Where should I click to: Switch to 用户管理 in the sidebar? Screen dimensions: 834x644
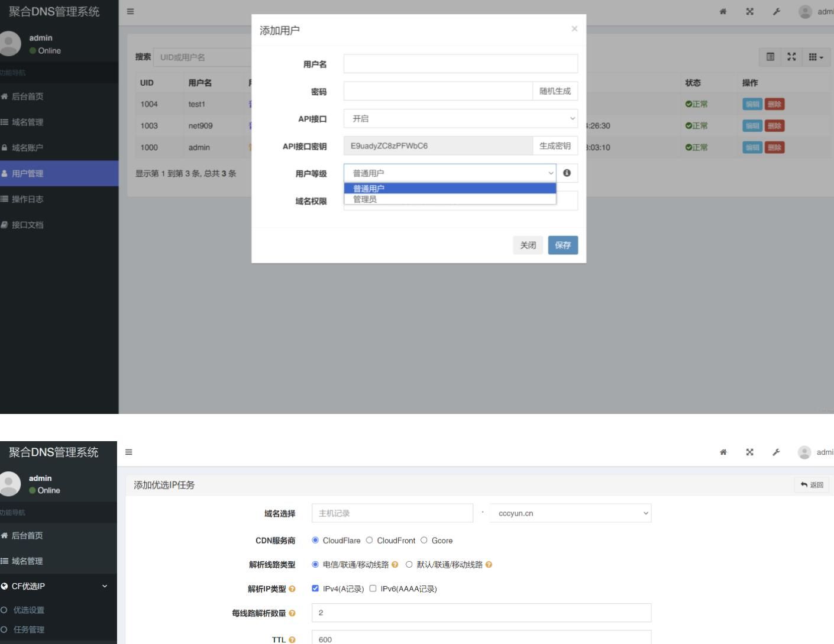[x=27, y=173]
